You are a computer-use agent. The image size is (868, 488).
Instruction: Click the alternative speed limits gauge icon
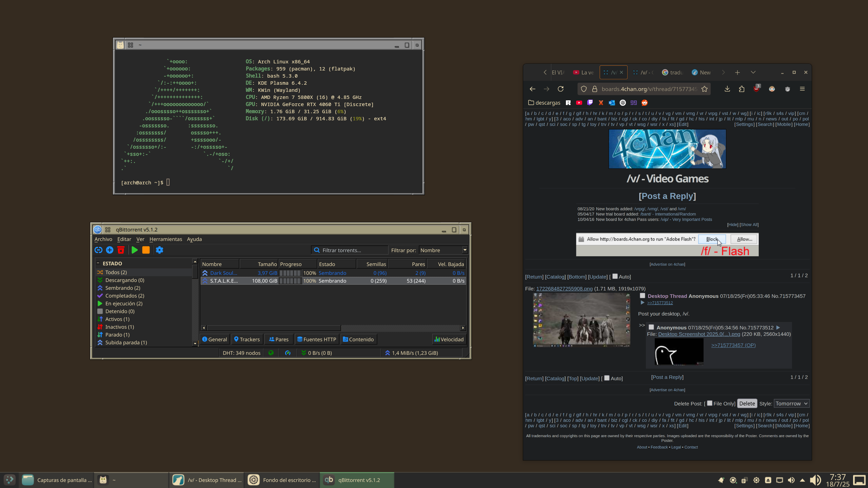coord(288,353)
